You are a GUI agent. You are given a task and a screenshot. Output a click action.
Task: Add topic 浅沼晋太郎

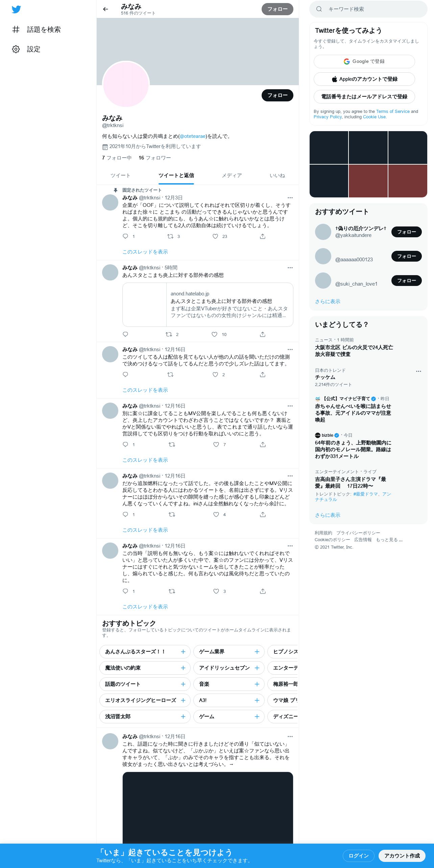(x=183, y=717)
